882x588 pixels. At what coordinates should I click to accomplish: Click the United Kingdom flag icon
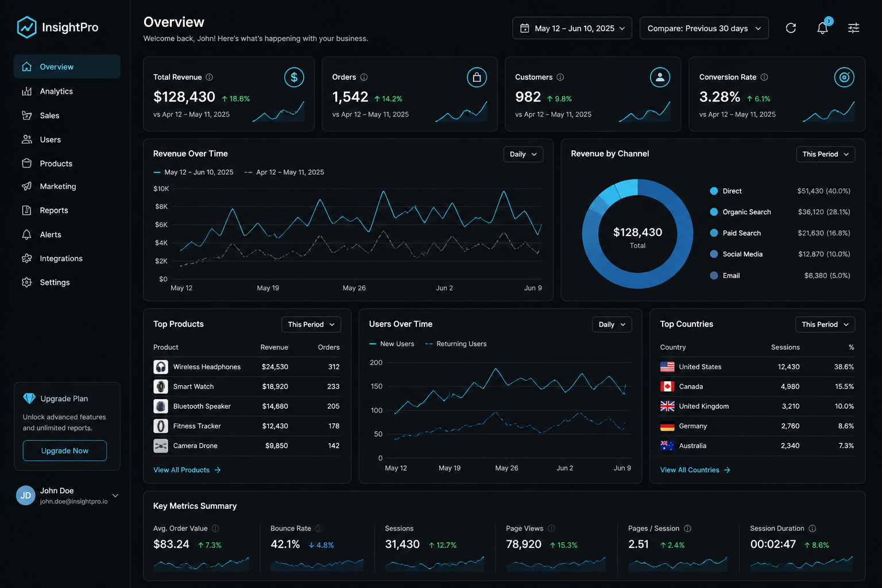(667, 406)
